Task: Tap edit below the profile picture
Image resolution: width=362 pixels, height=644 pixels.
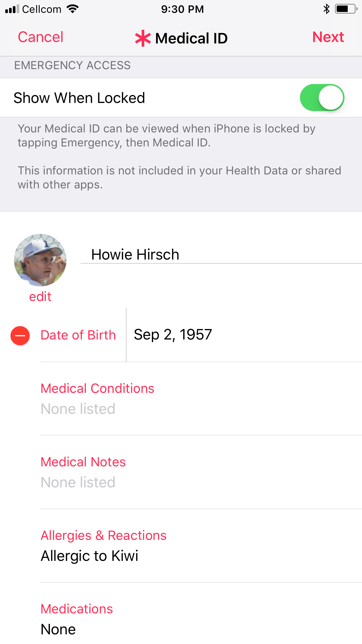Action: 40,296
